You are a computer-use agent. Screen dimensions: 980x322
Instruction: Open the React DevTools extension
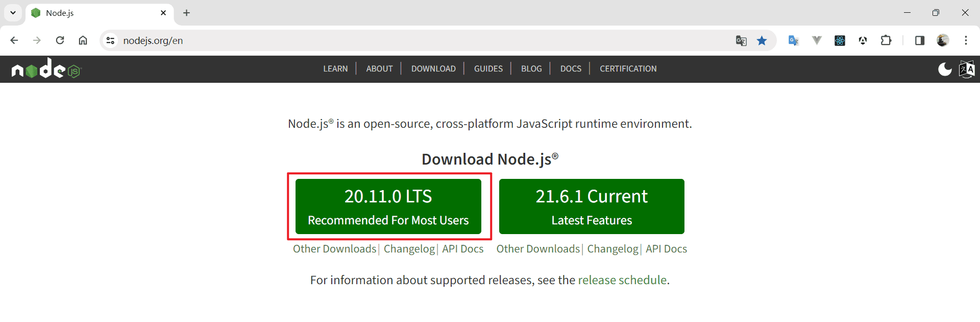pos(840,40)
